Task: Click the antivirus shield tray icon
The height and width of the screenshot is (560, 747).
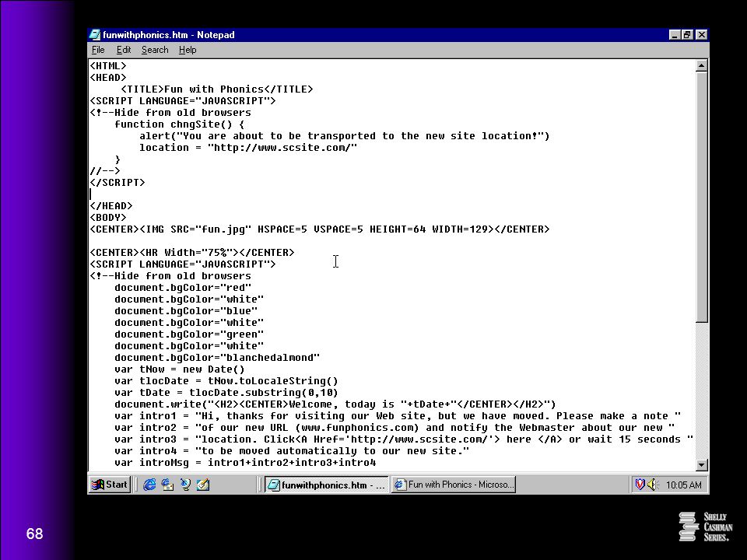Action: click(x=640, y=485)
